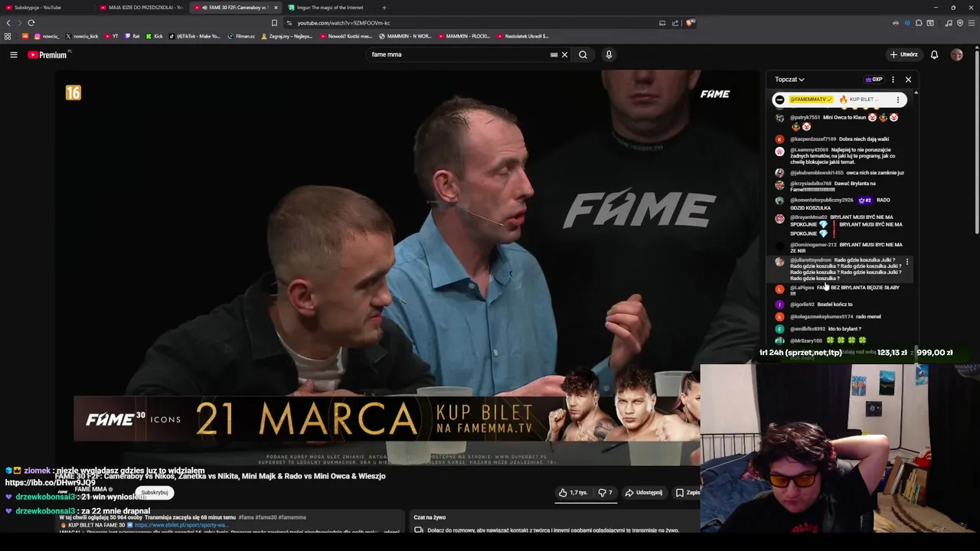Open live chat three-dot options menu
The image size is (980, 551).
pyautogui.click(x=893, y=79)
